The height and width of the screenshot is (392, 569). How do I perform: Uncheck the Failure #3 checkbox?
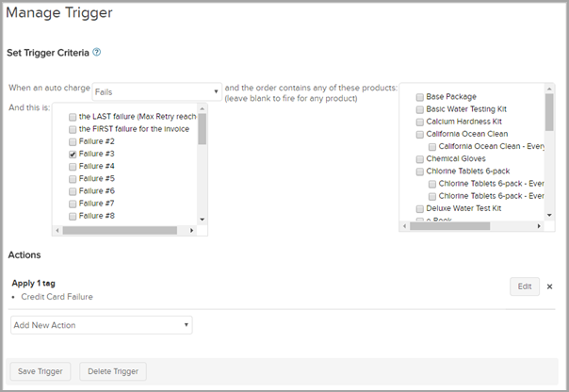[73, 155]
